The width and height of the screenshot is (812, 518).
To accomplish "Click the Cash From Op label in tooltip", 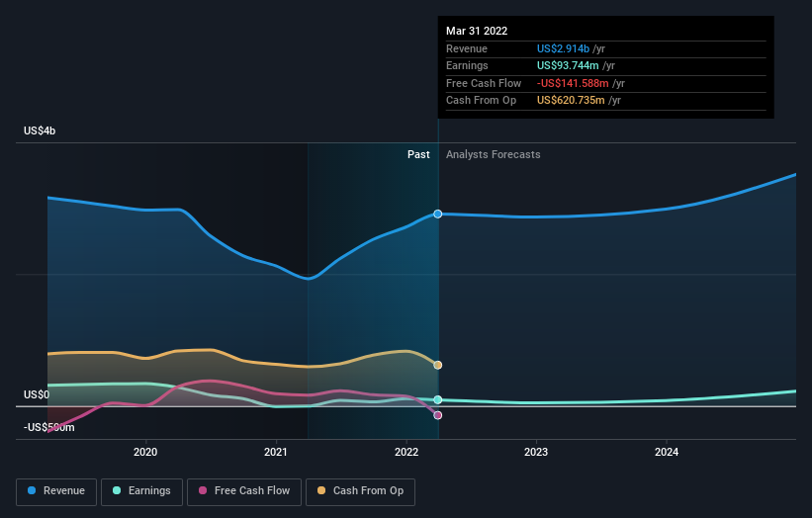I will pyautogui.click(x=481, y=101).
